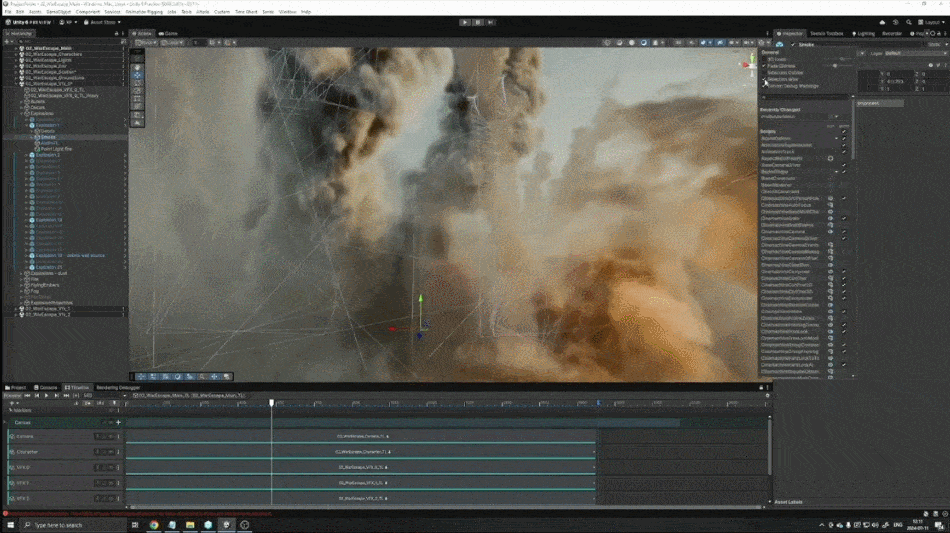This screenshot has width=950, height=533.
Task: Toggle the Scripts gizmo checkbox
Action: [x=844, y=131]
